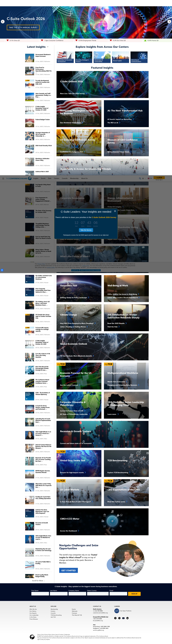Click Reject Non-Functional Cookies button

pyautogui.click(x=90, y=270)
